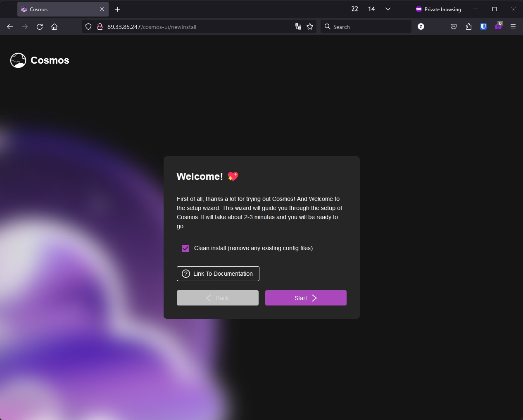Reload the page with the refresh icon
523x420 pixels.
(40, 27)
